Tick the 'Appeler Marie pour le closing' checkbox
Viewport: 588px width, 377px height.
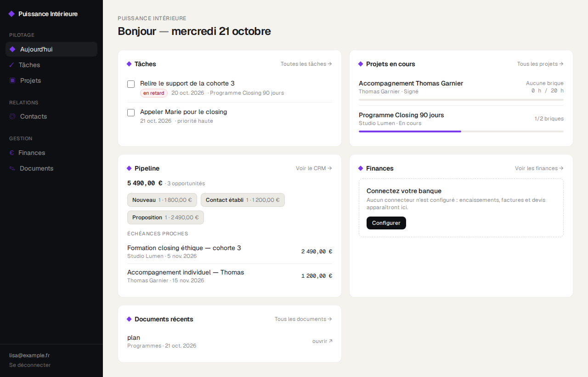coord(131,113)
